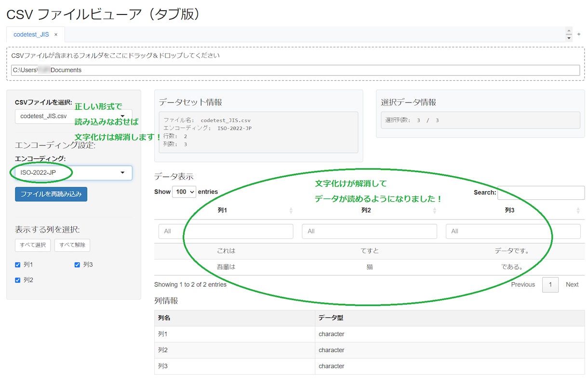Toggle the 列2 checkbox
Image resolution: width=588 pixels, height=378 pixels.
click(18, 280)
